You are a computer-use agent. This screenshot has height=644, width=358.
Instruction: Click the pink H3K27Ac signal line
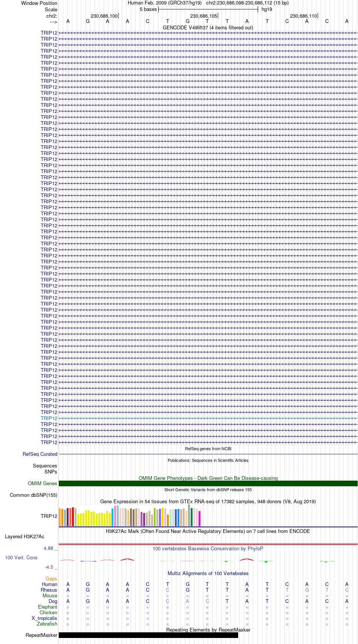[x=208, y=544]
